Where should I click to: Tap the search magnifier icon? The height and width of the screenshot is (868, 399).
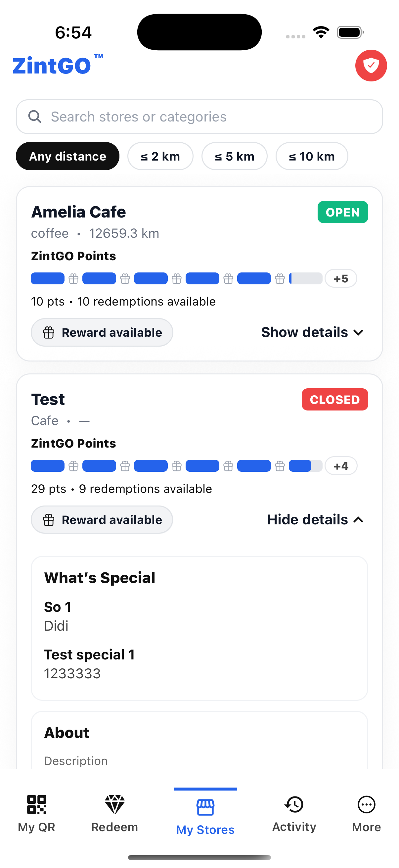(x=35, y=116)
